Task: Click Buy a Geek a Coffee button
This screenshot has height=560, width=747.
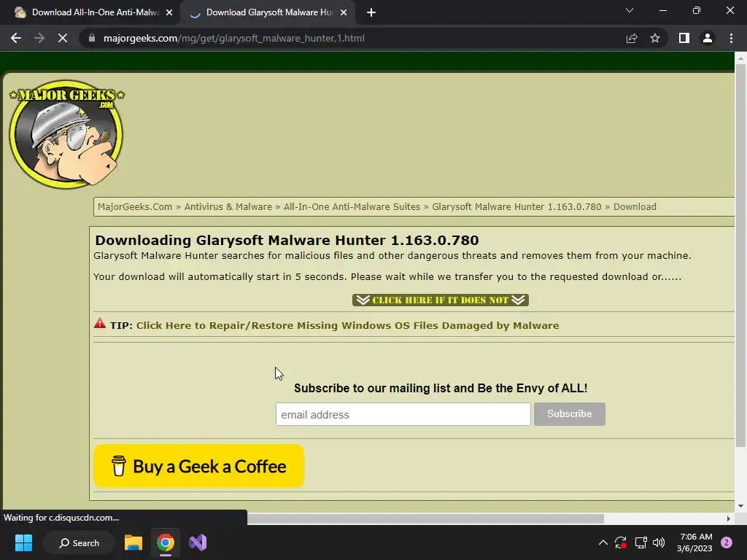Action: pos(198,466)
